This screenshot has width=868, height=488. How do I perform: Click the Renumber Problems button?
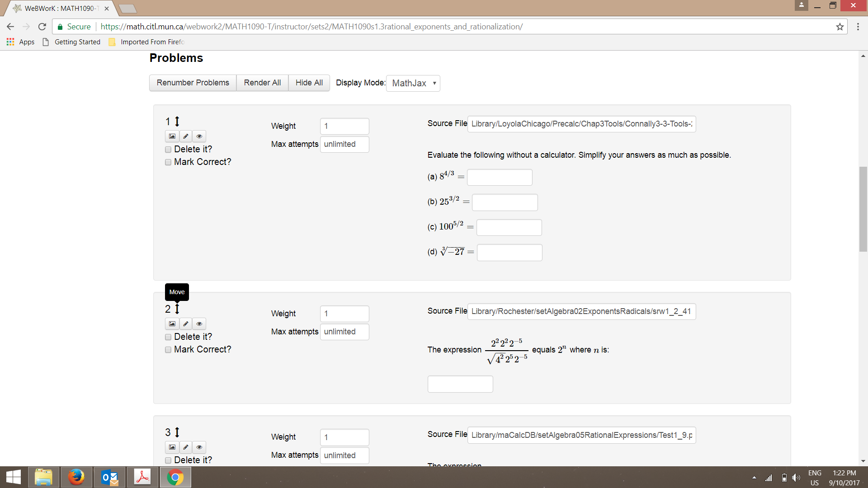(193, 83)
